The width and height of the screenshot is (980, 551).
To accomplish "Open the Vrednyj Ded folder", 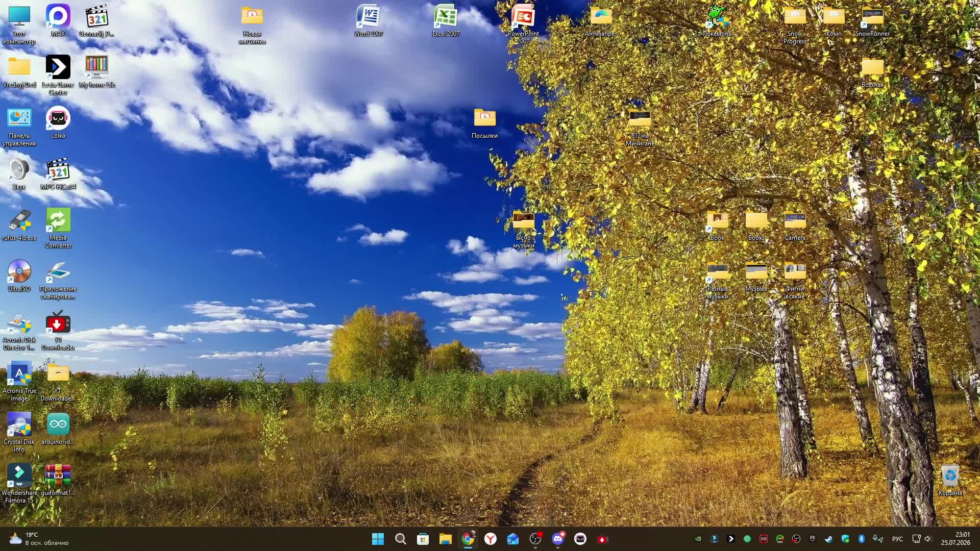I will click(x=19, y=72).
